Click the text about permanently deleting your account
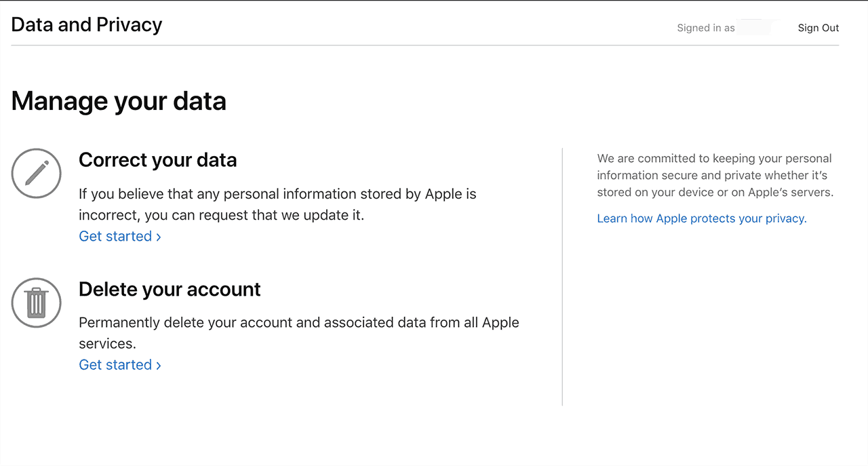868x466 pixels. click(x=299, y=332)
